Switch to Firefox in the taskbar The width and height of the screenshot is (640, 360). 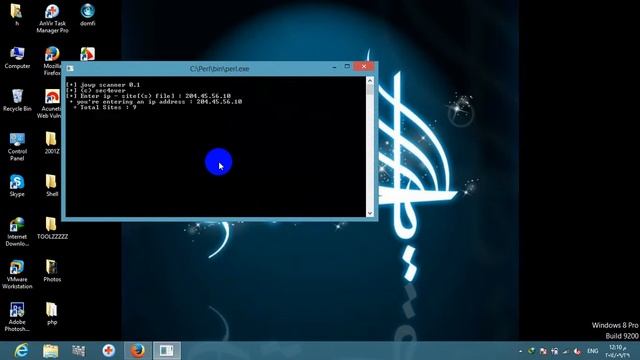click(x=138, y=351)
